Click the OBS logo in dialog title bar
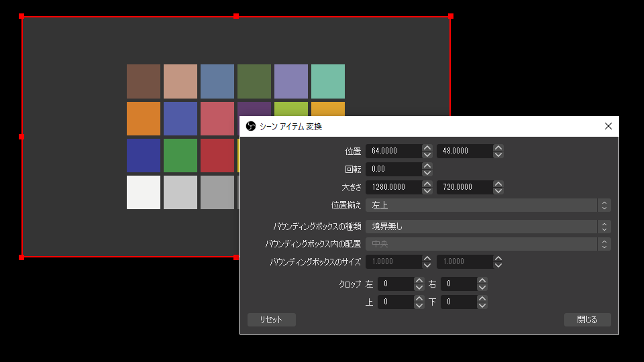This screenshot has width=644, height=362. (x=251, y=126)
